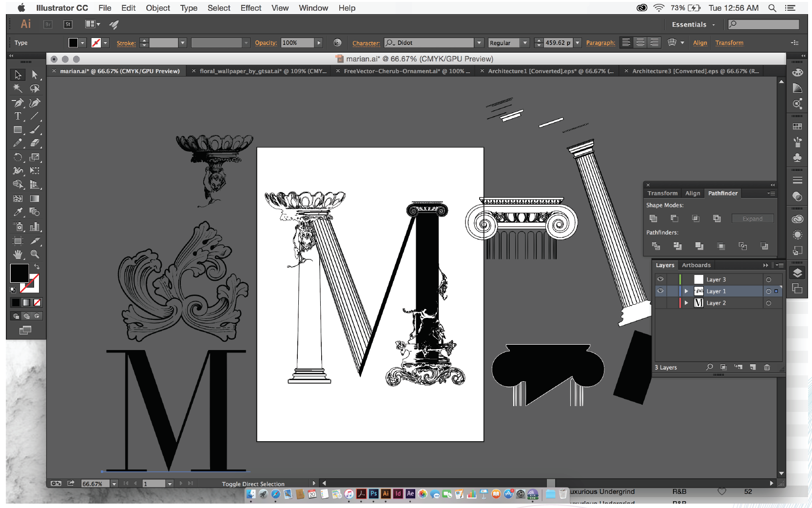Create new layer in Layers panel
The width and height of the screenshot is (812, 508).
click(x=753, y=367)
